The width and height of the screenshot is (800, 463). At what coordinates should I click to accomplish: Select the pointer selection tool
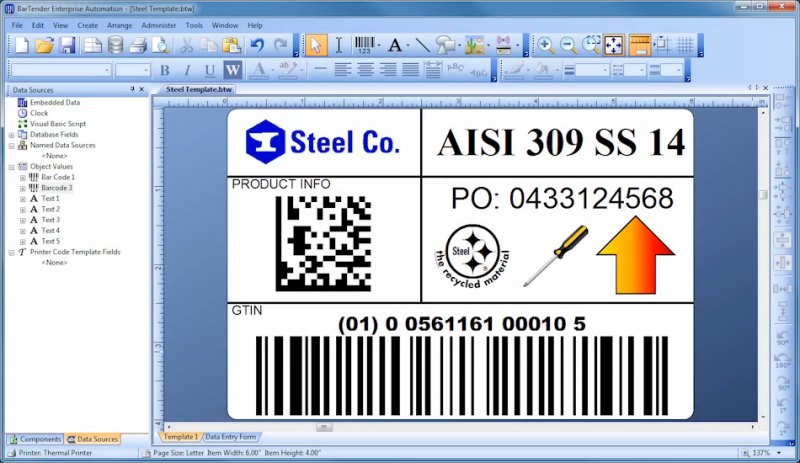[316, 45]
